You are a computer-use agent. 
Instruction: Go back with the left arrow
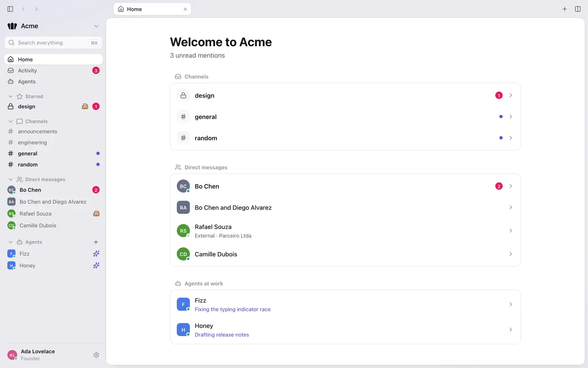[x=23, y=9]
